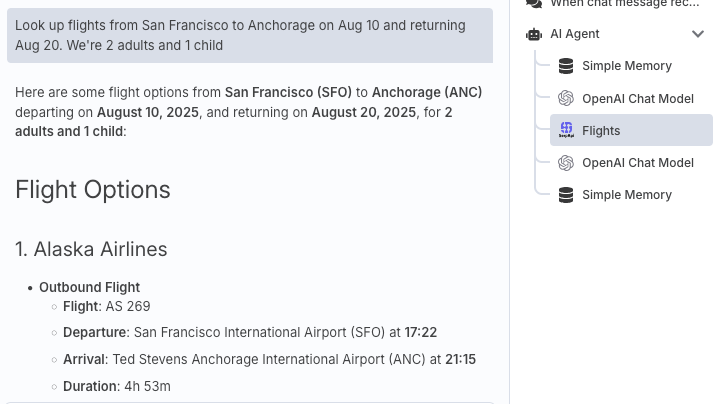
Task: Click the upper Simple Memory database icon
Action: pyautogui.click(x=566, y=66)
